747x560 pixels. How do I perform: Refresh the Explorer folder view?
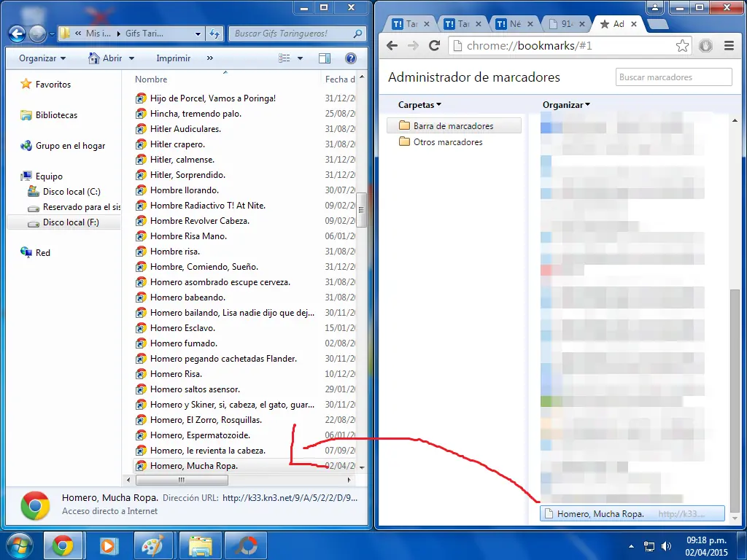click(x=214, y=34)
